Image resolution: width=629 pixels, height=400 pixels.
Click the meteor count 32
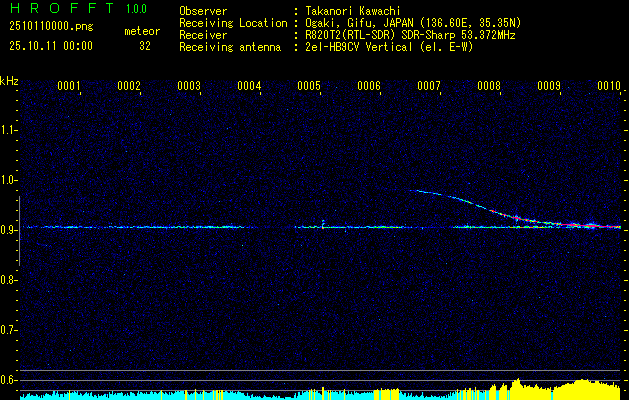click(x=145, y=46)
